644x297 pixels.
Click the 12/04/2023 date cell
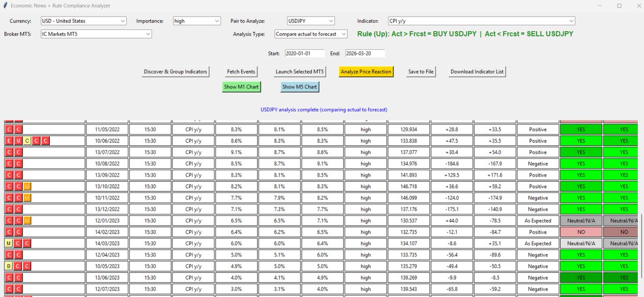(107, 255)
